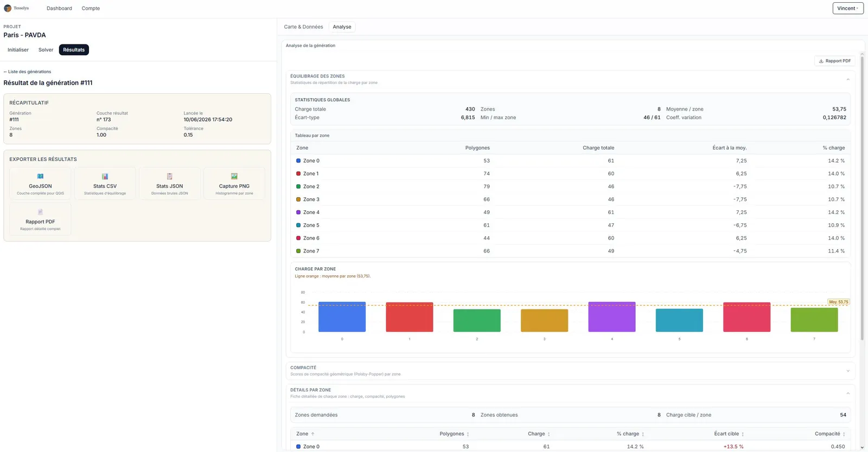Click the olive green Zone 7 color swatch
Image resolution: width=868 pixels, height=452 pixels.
(x=298, y=251)
